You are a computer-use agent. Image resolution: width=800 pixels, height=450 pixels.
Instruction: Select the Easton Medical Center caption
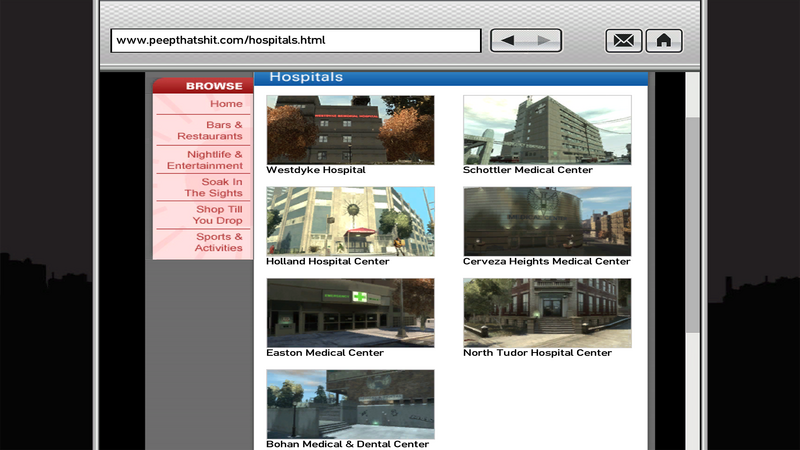pyautogui.click(x=325, y=353)
